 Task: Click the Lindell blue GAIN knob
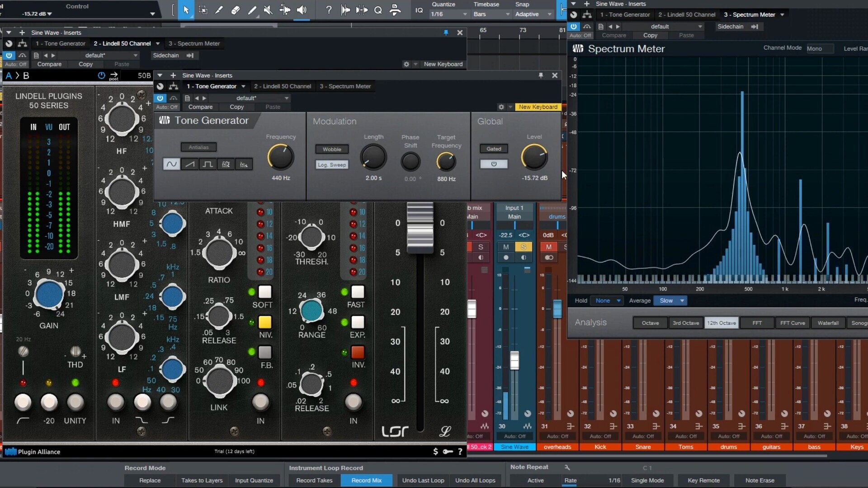point(49,295)
